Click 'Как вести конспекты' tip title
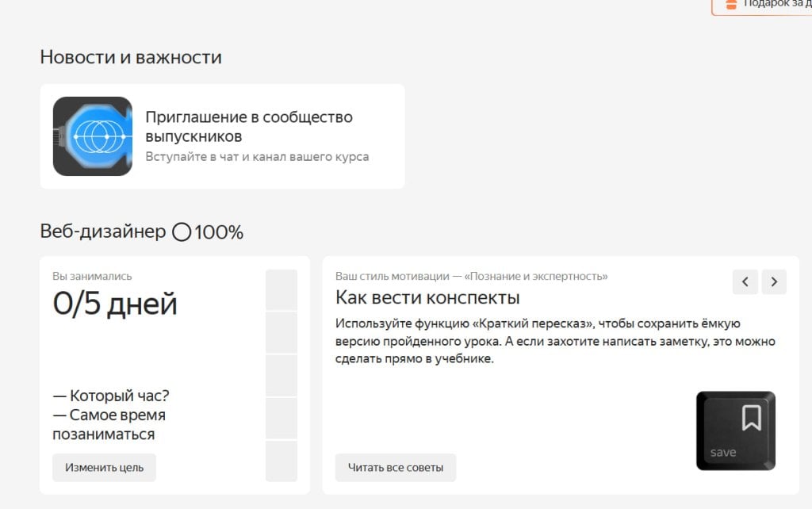The width and height of the screenshot is (812, 509). [427, 298]
